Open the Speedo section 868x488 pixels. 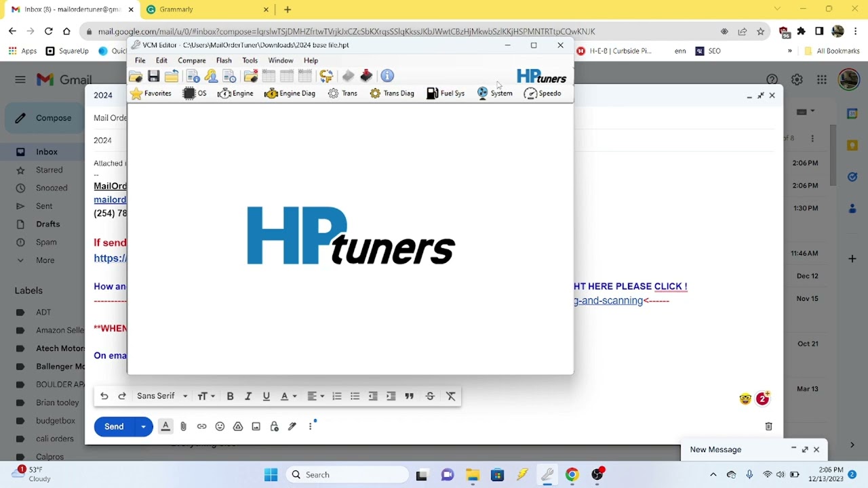click(542, 94)
